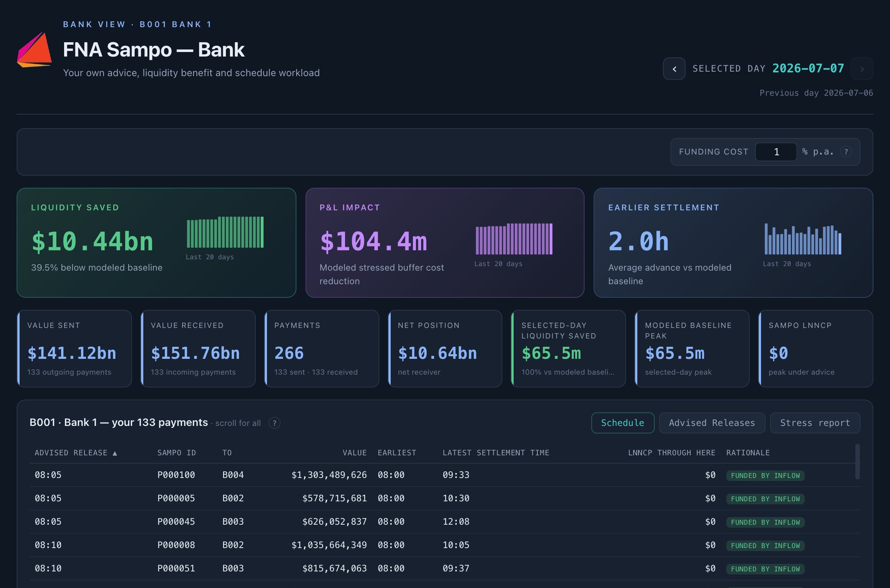
Task: Click Rationale column header
Action: pyautogui.click(x=748, y=453)
